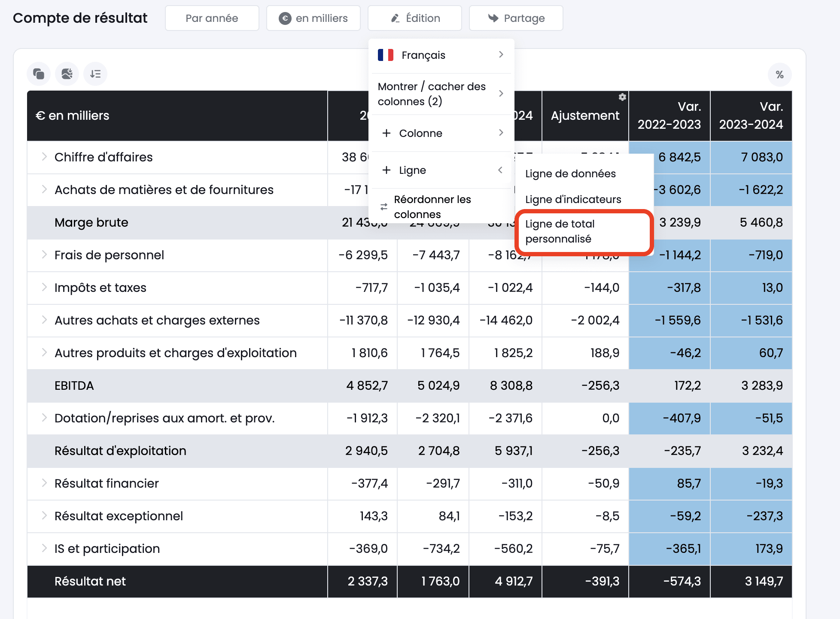
Task: Click the -2 320,1 Dotation cell
Action: tap(433, 418)
